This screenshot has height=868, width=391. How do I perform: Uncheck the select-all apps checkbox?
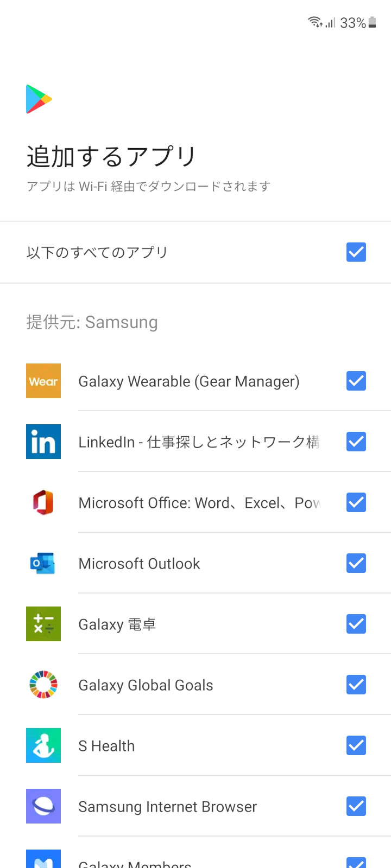point(356,252)
